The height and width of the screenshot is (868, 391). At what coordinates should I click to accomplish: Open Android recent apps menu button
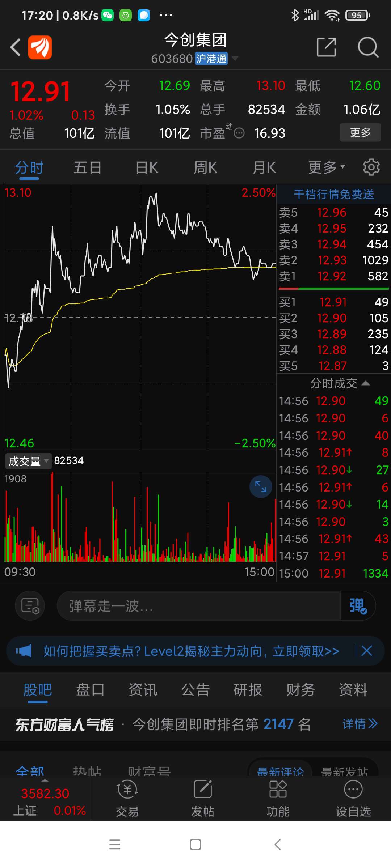coord(115,844)
